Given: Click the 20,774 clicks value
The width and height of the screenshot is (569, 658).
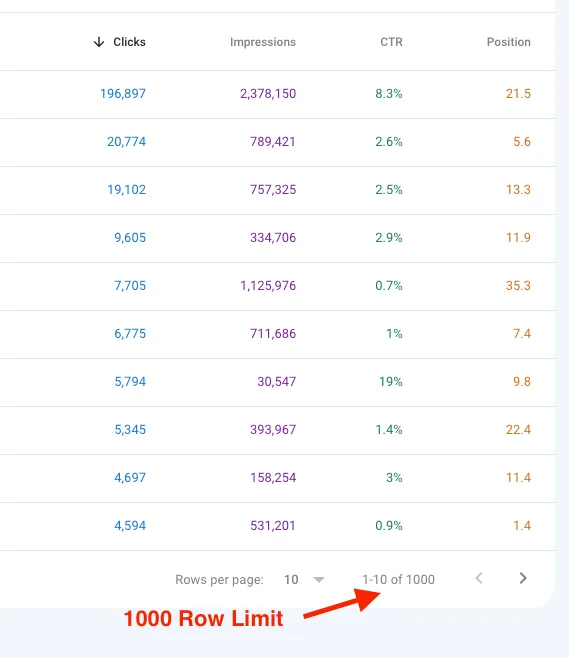Looking at the screenshot, I should coord(126,142).
